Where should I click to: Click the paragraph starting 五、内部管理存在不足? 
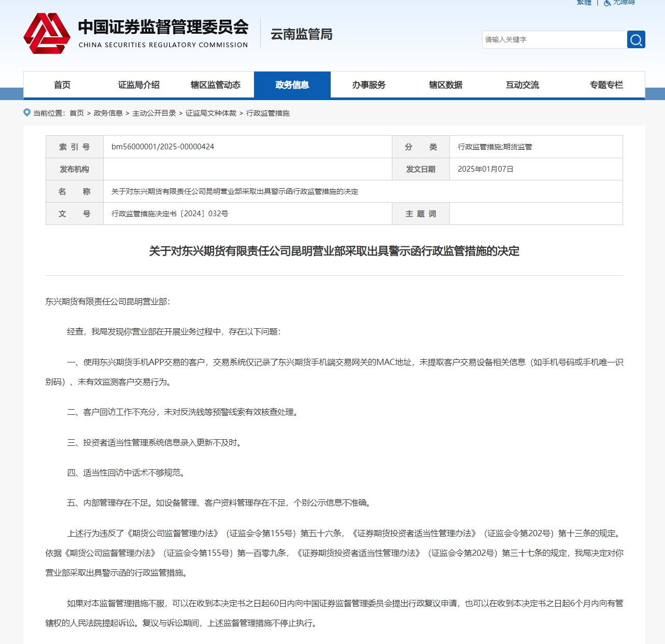[219, 502]
